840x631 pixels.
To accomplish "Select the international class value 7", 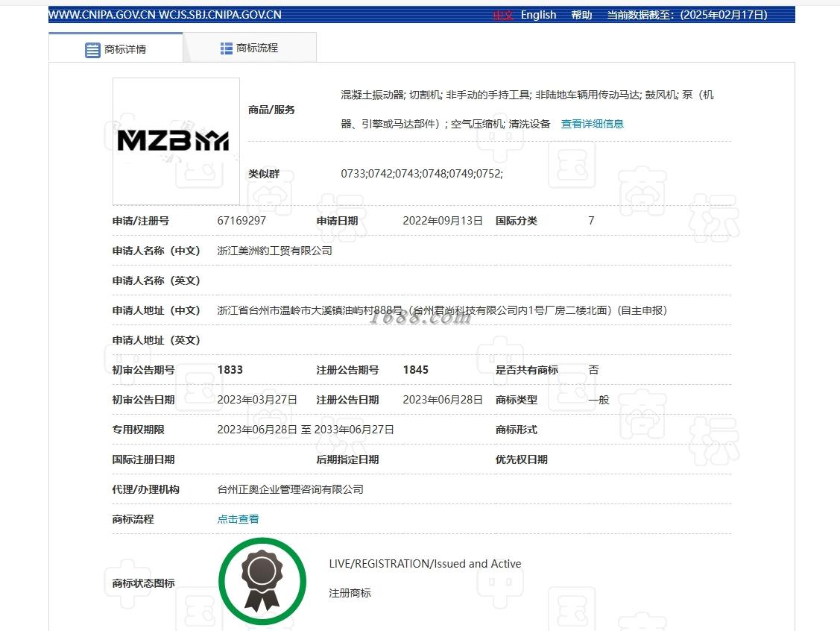I will [x=591, y=221].
